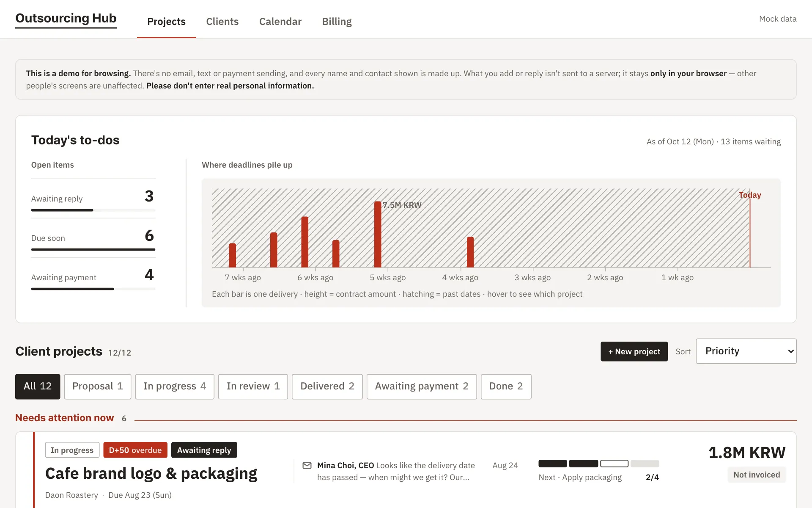Click the D+50 overdue badge

pos(135,450)
